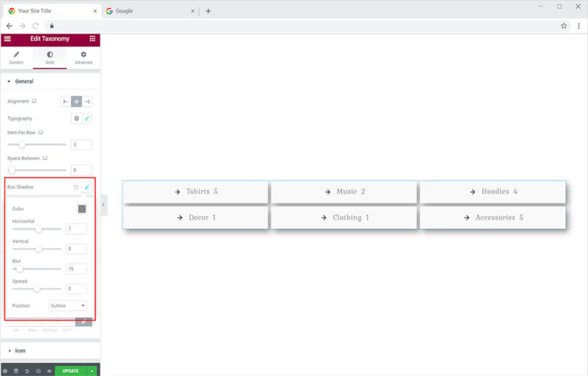Open the History icon in footer
Viewport: 588px width, 376px height.
pyautogui.click(x=28, y=371)
